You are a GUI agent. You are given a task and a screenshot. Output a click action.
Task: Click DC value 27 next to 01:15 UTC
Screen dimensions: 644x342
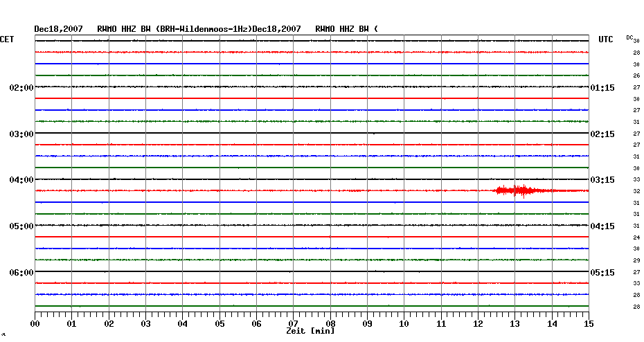(x=636, y=87)
